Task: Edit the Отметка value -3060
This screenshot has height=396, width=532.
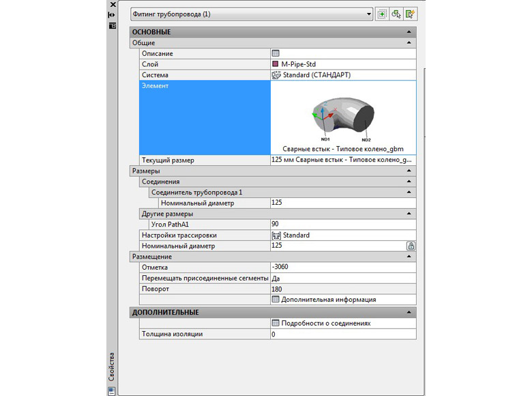Action: coord(343,267)
